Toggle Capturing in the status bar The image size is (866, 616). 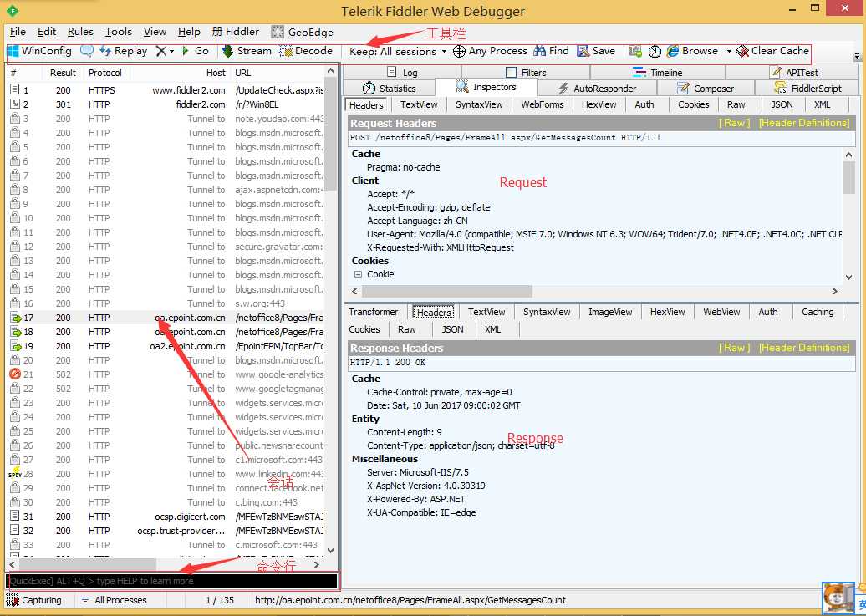pyautogui.click(x=34, y=600)
